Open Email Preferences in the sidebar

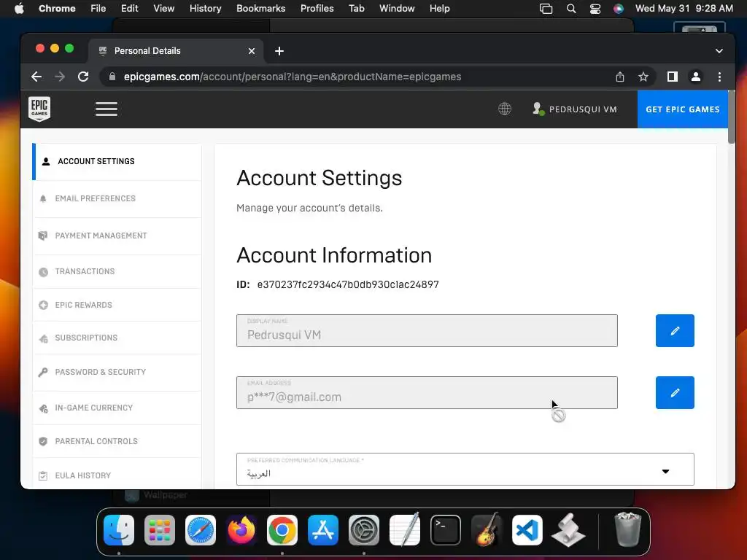point(117,198)
